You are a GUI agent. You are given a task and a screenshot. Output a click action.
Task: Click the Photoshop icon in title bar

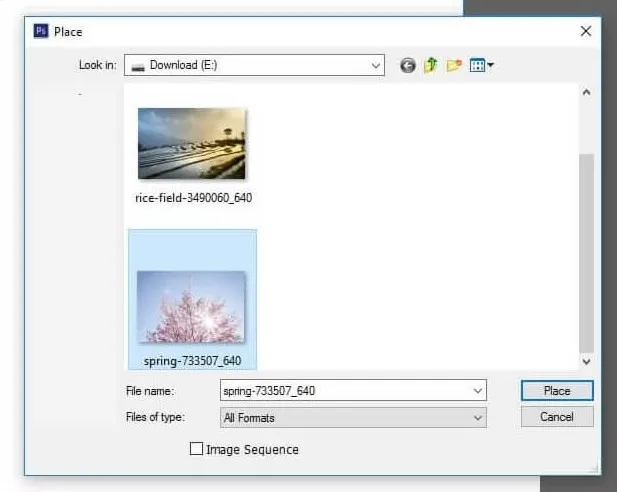(41, 31)
